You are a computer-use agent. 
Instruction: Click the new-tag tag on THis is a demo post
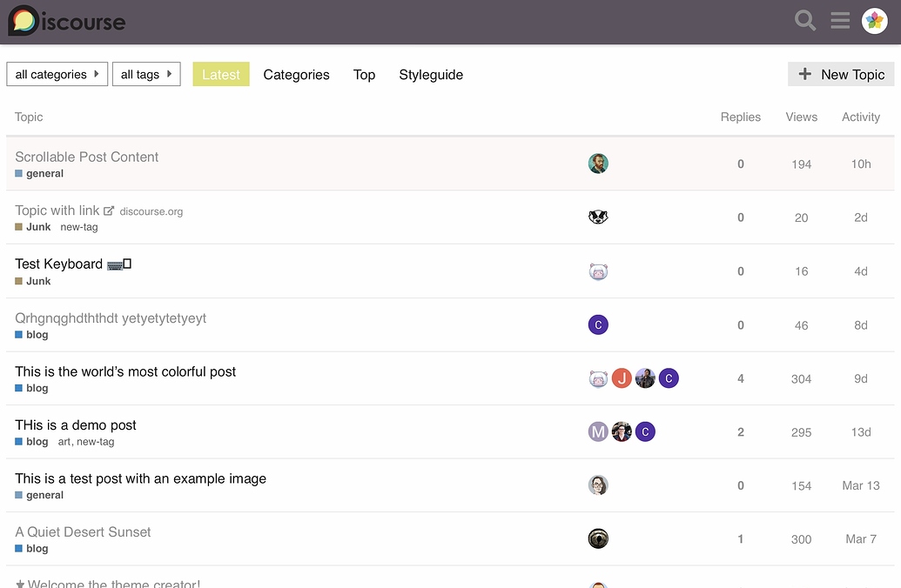tap(95, 442)
